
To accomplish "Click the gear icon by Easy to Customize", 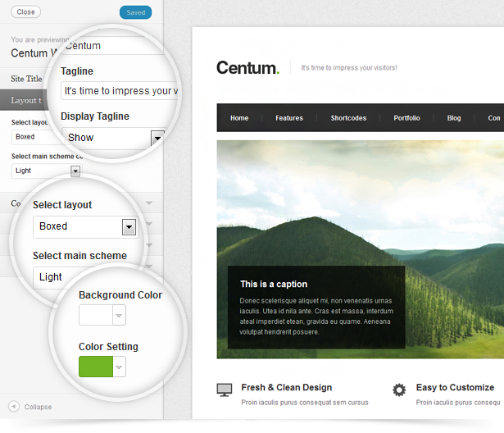I will coord(399,390).
